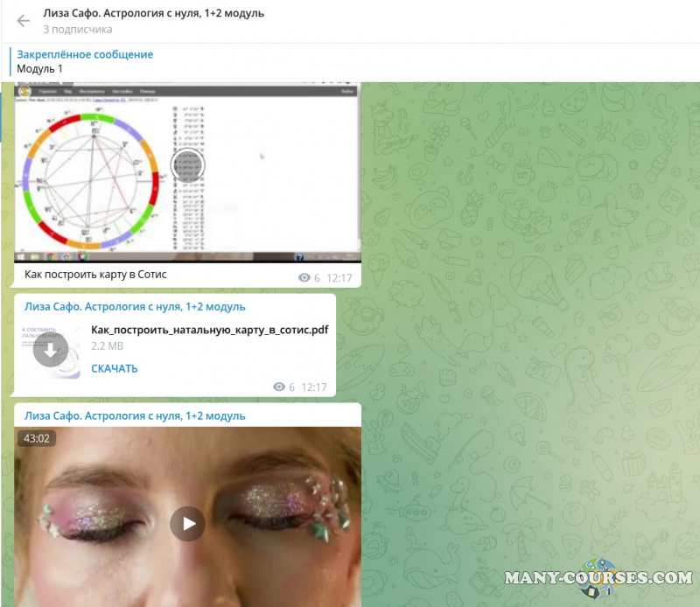This screenshot has width=700, height=607.
Task: Click the caption "Как построить карту в Сотис"
Action: 95,275
